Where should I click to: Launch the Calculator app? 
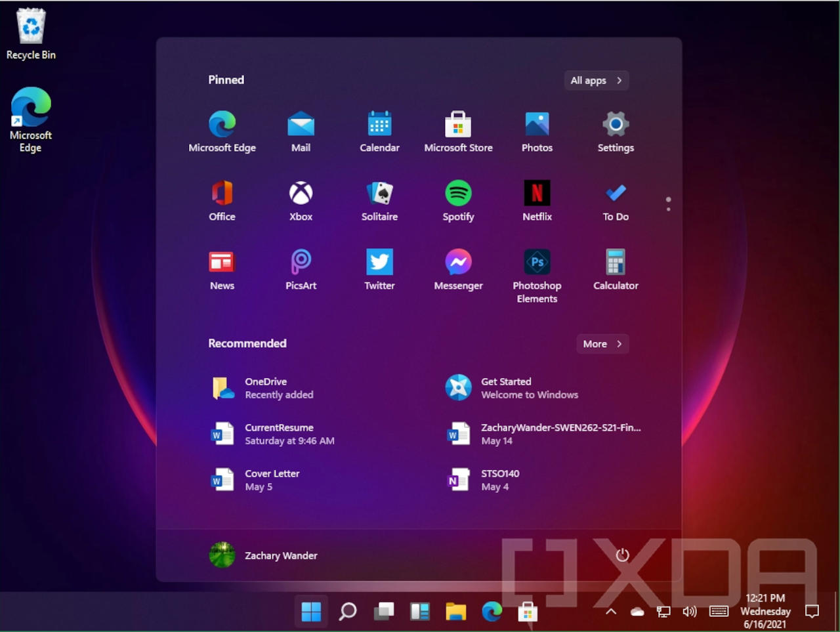[616, 270]
